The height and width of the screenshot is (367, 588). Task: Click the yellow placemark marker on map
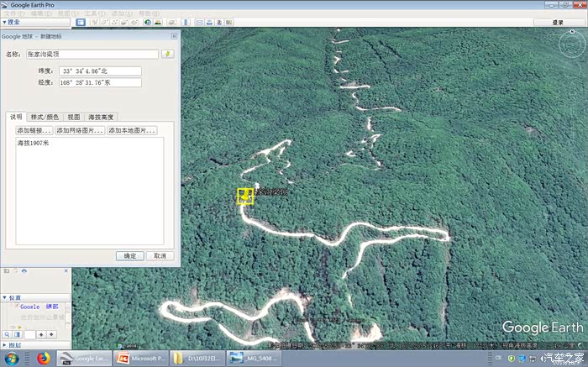click(244, 196)
